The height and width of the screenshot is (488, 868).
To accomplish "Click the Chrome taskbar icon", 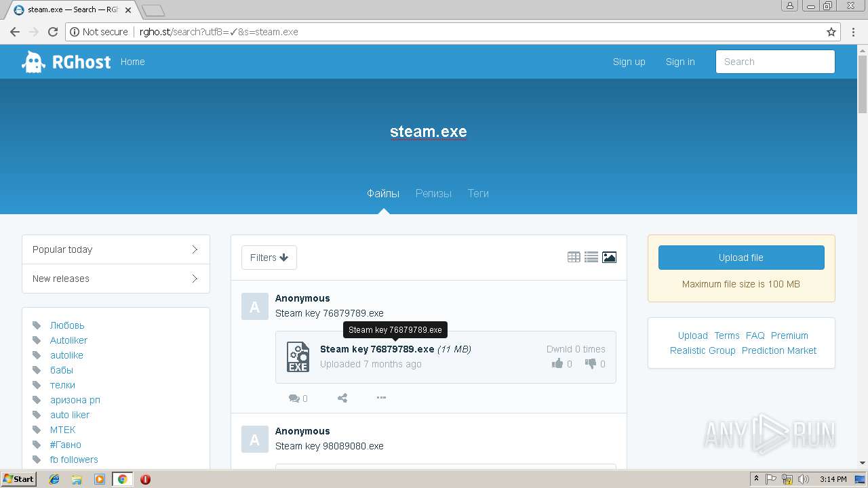I will (122, 479).
